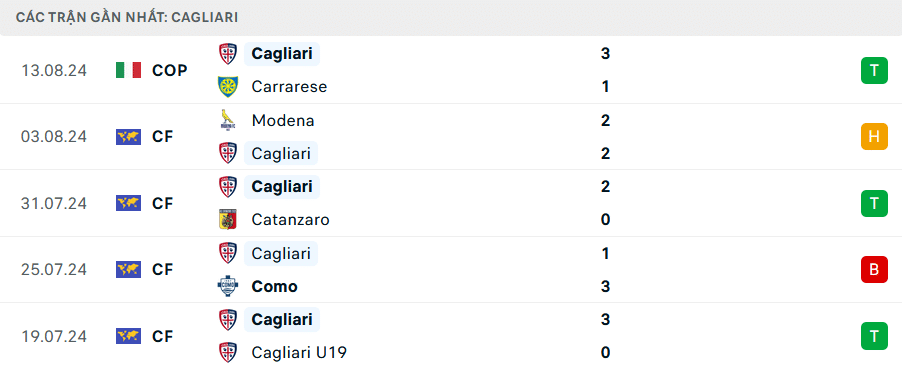
Task: Click the Modena team crest icon
Action: [x=228, y=120]
